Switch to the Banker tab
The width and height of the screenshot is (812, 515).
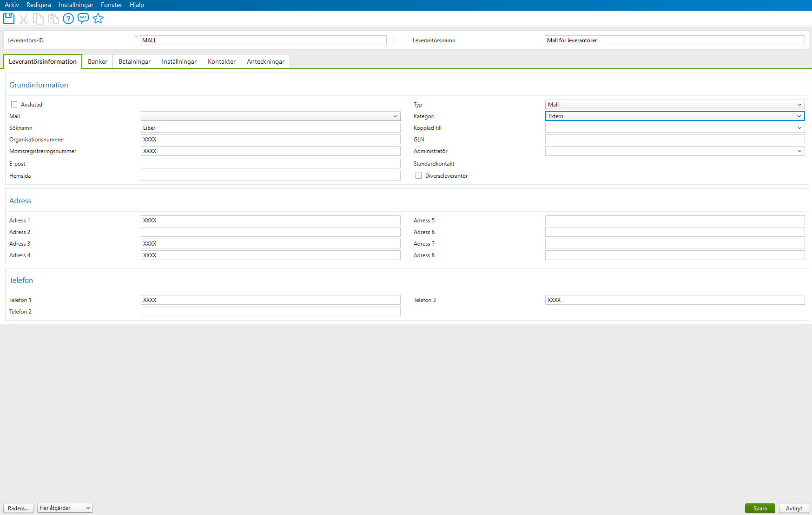97,61
